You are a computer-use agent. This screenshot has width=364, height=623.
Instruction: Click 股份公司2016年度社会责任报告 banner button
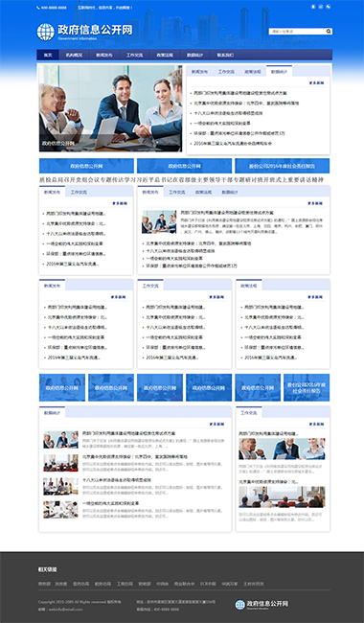click(x=283, y=166)
